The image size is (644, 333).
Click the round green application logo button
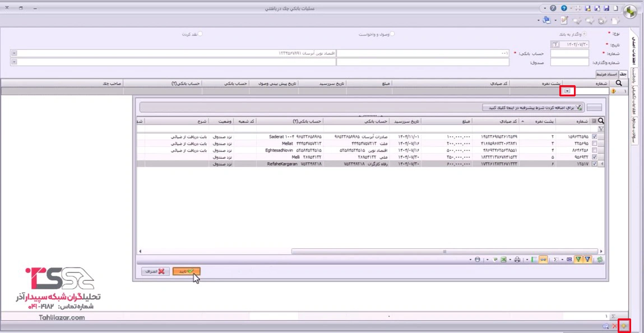tap(630, 12)
